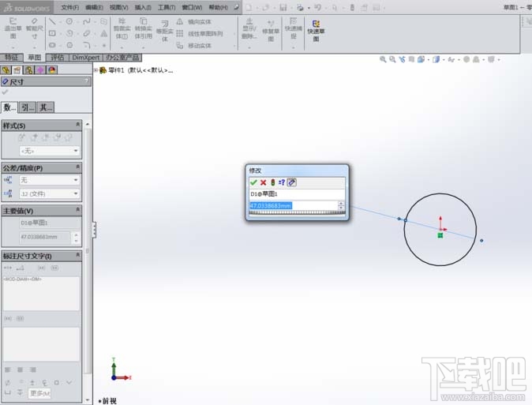Viewport: 532px width, 405px height.
Task: Click the grey checkmark OK under 尺寸 header
Action: coord(5,92)
